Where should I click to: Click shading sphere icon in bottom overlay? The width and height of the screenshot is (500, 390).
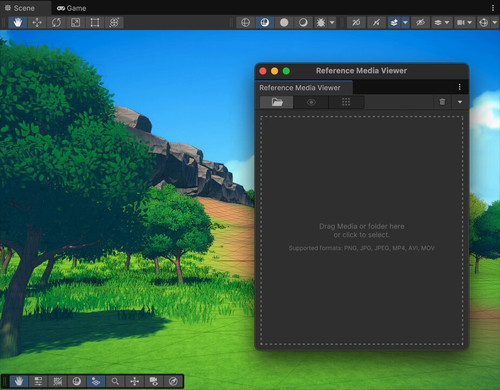(x=77, y=381)
